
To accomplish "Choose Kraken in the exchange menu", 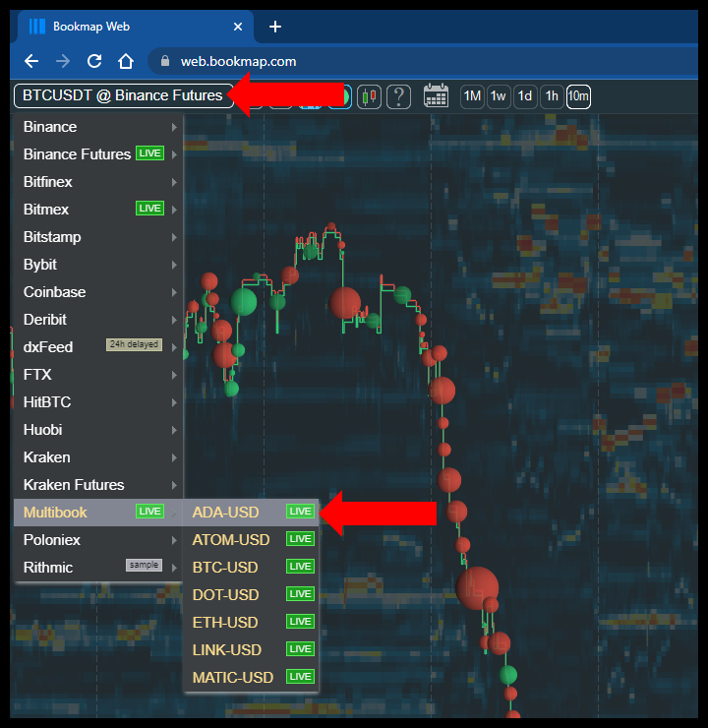I will click(x=98, y=457).
